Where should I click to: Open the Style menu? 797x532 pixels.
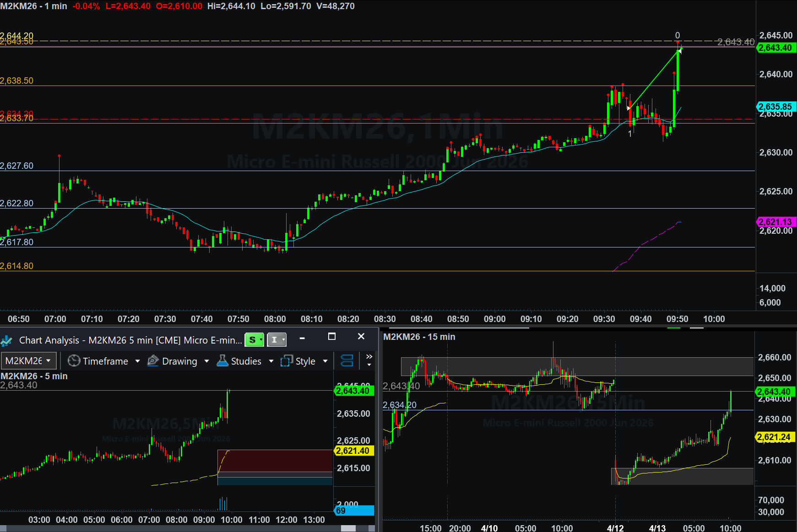point(305,361)
